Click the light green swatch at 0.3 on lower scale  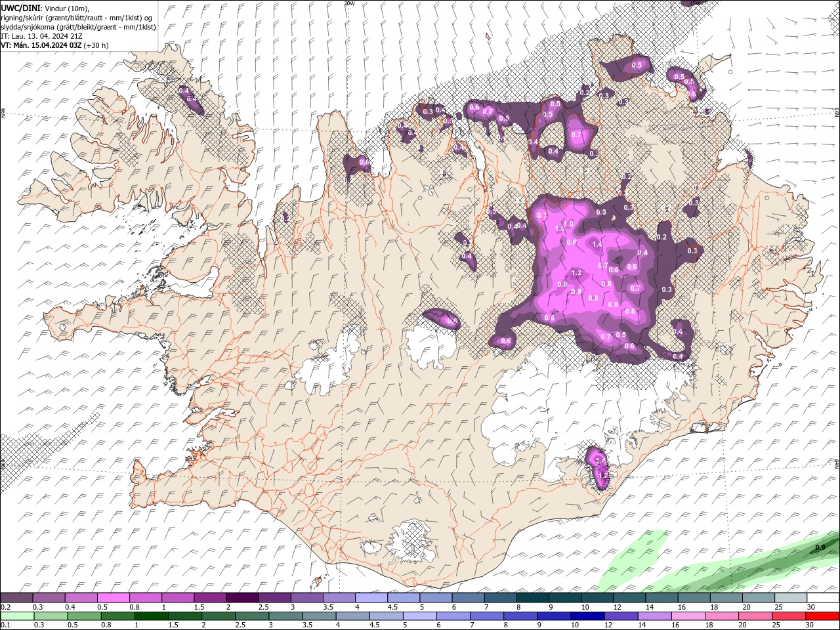click(x=51, y=616)
